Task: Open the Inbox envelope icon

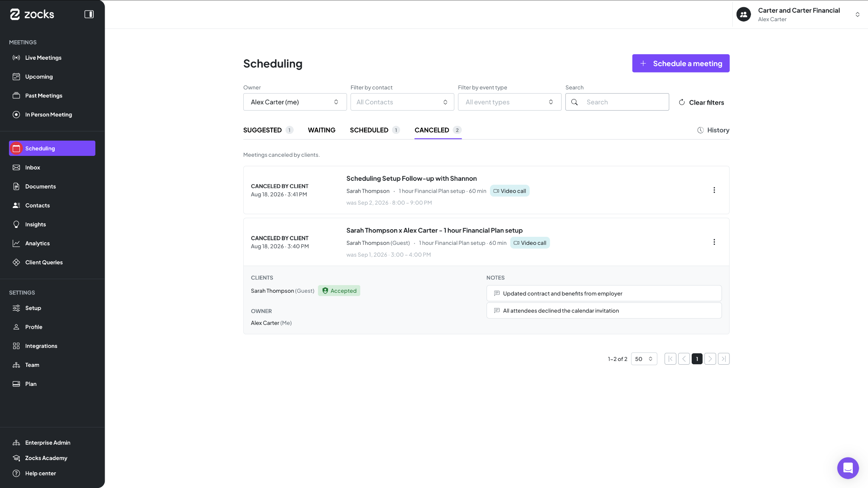Action: [16, 167]
